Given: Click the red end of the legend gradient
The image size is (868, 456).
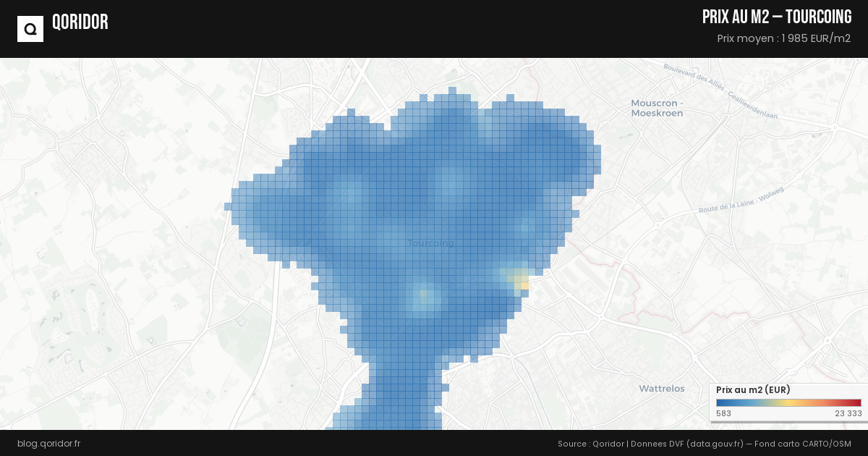Looking at the screenshot, I should point(856,402).
